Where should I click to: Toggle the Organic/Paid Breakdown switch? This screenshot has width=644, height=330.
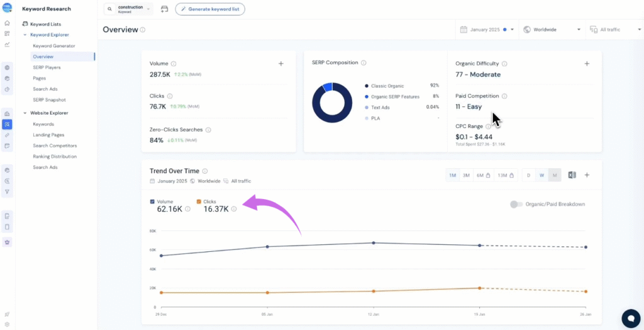click(x=516, y=204)
